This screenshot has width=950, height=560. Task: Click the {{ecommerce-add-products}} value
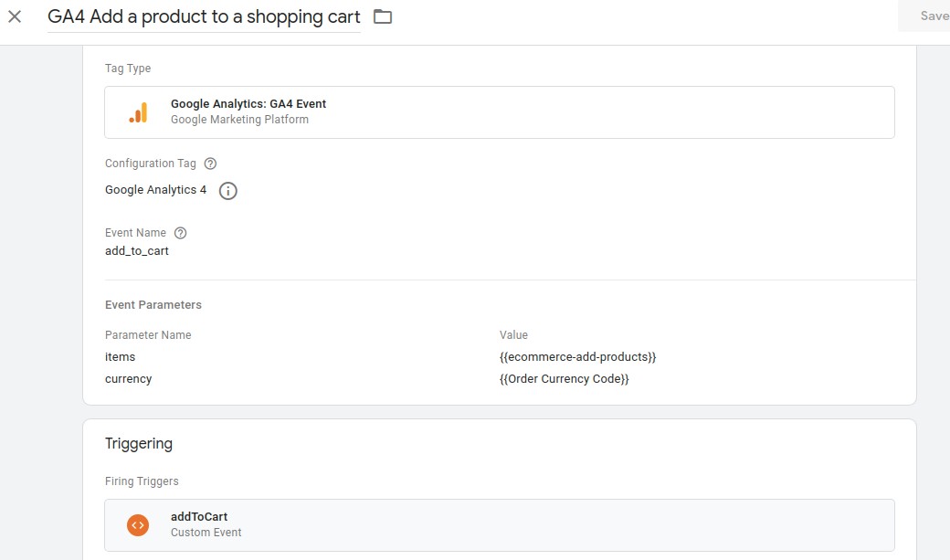[x=577, y=357]
